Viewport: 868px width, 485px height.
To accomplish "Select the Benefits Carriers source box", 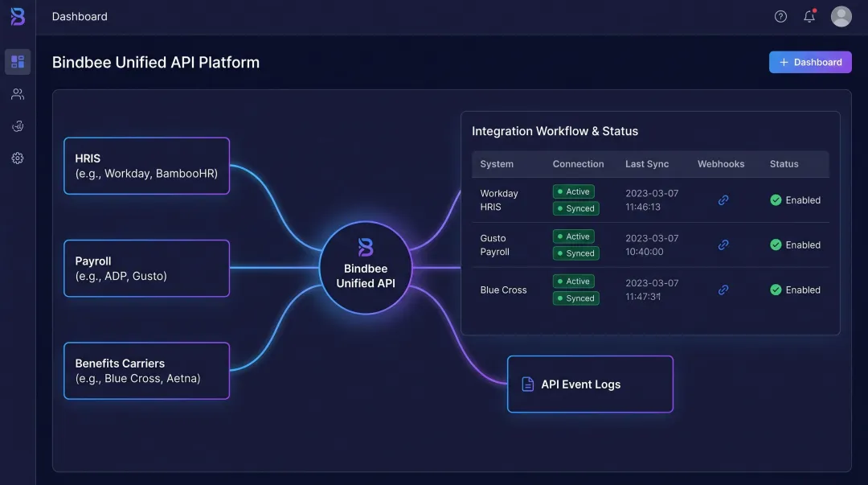I will pos(147,371).
